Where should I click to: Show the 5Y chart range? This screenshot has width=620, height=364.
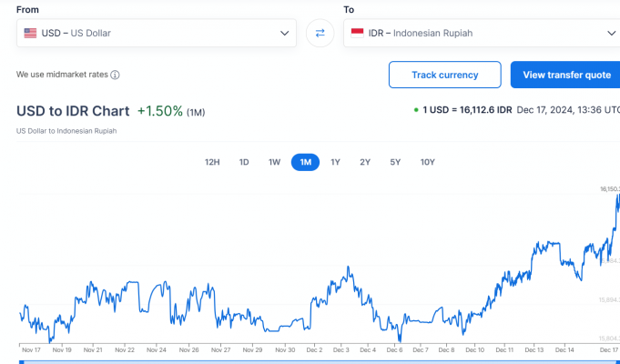tap(395, 162)
